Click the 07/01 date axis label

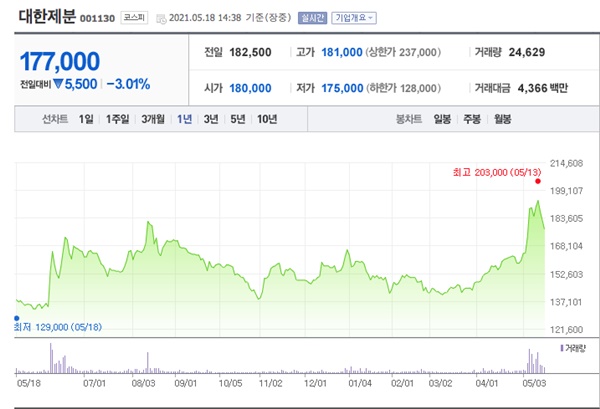(94, 383)
